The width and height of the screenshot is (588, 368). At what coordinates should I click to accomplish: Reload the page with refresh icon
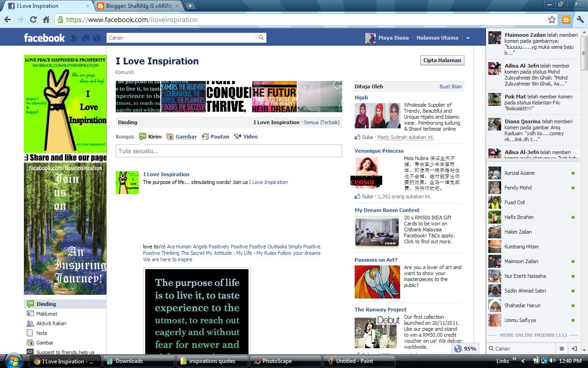coord(33,19)
